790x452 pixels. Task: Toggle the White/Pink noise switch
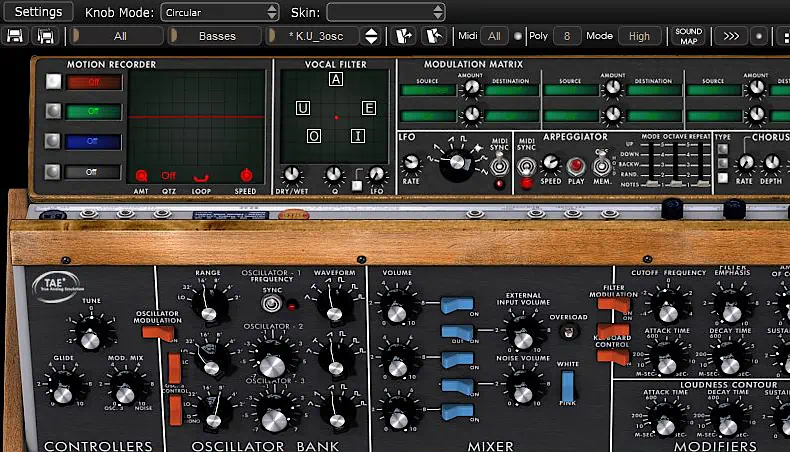point(567,386)
